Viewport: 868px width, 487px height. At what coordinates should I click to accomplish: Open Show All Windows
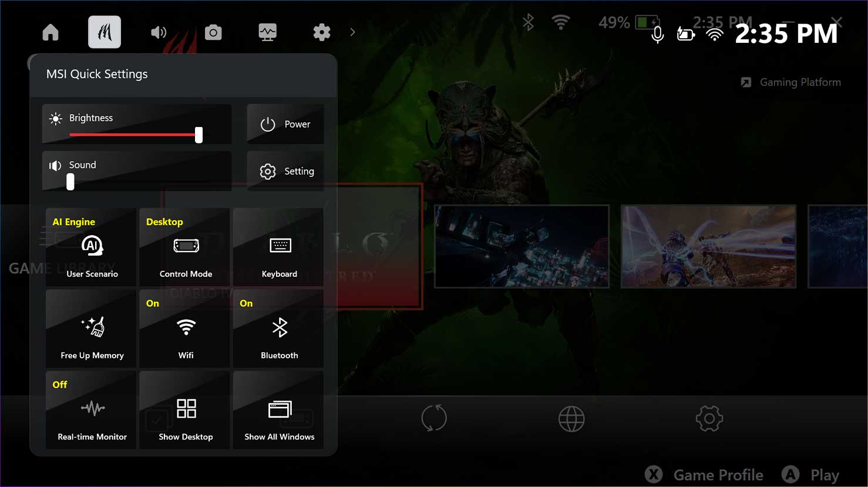click(x=278, y=409)
